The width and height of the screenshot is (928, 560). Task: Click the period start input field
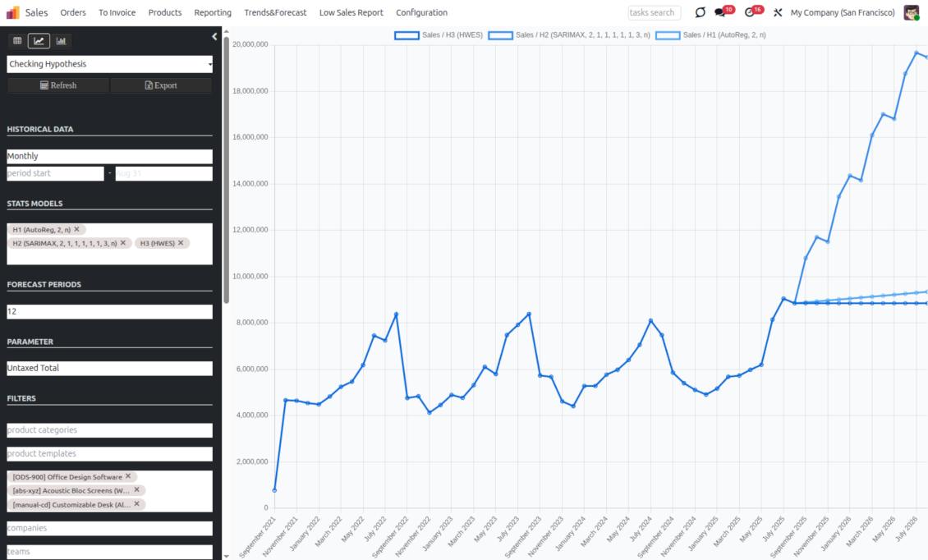[55, 173]
